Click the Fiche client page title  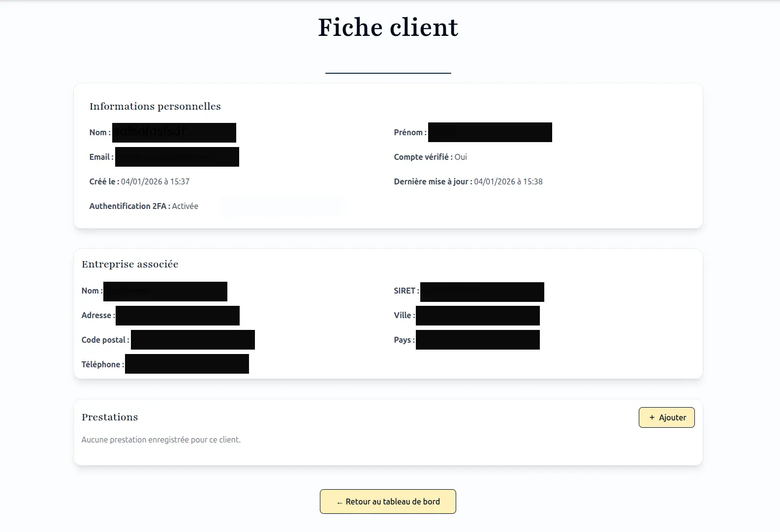[x=388, y=28]
